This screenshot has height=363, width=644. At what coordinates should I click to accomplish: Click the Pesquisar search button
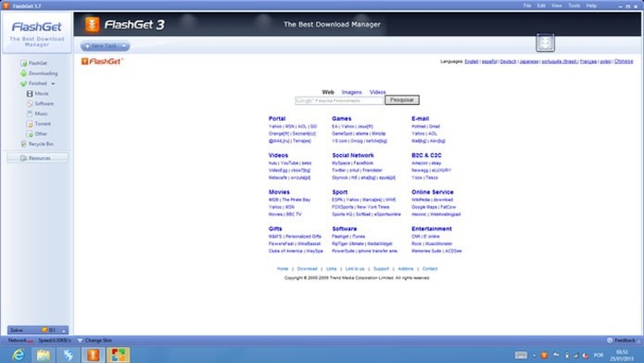pyautogui.click(x=402, y=100)
